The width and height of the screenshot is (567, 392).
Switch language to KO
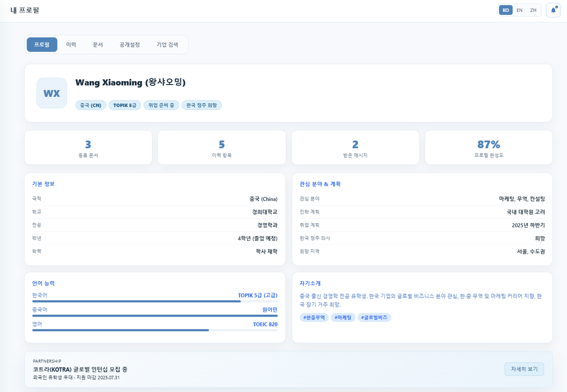click(506, 10)
